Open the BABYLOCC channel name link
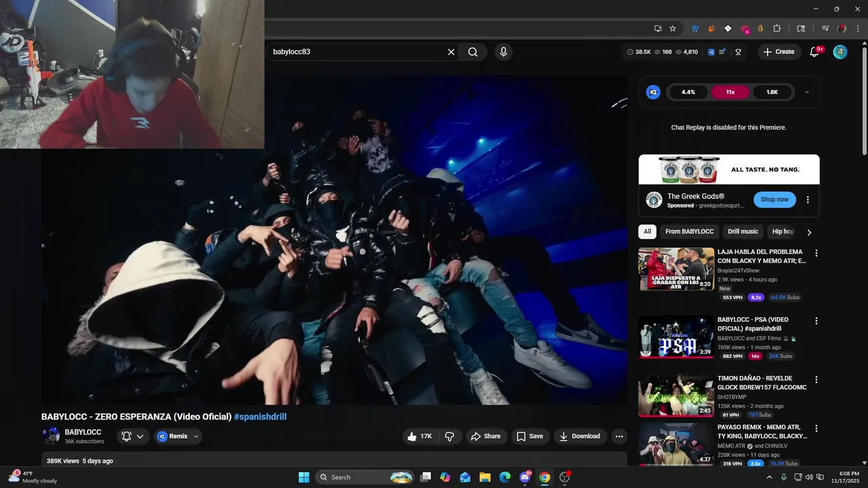The height and width of the screenshot is (488, 868). pos(83,432)
